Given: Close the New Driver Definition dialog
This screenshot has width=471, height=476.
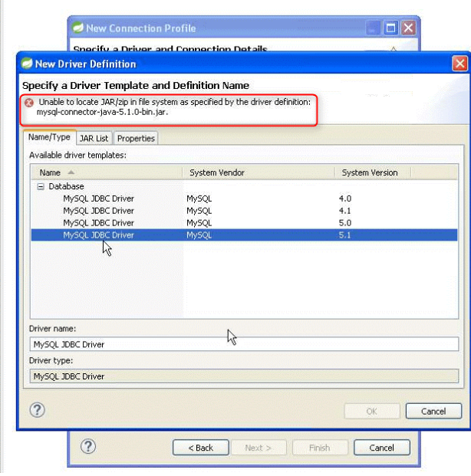Looking at the screenshot, I should (459, 64).
